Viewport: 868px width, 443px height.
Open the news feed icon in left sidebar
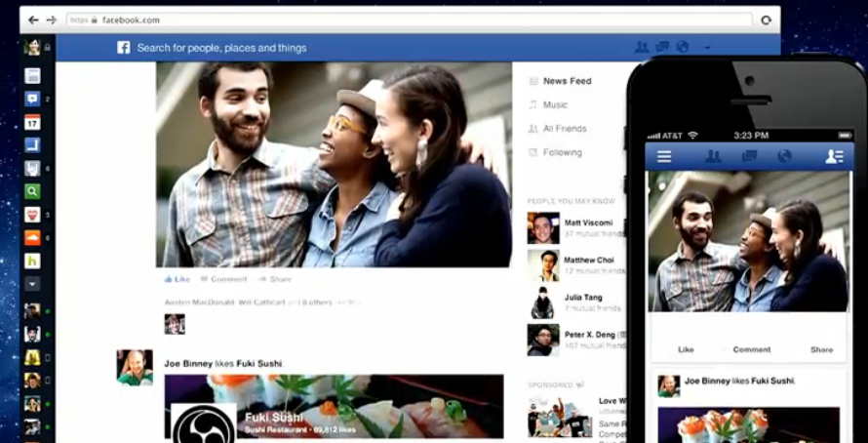(32, 76)
